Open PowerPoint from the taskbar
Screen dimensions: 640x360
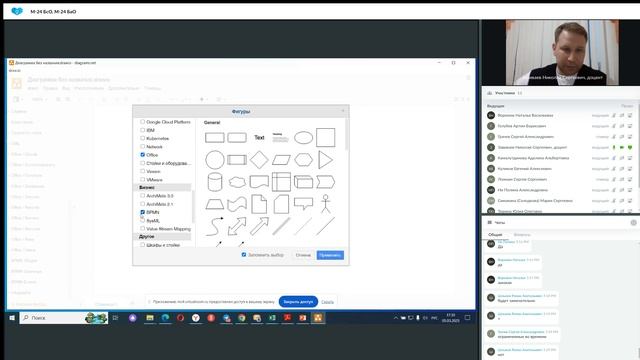pos(303,318)
